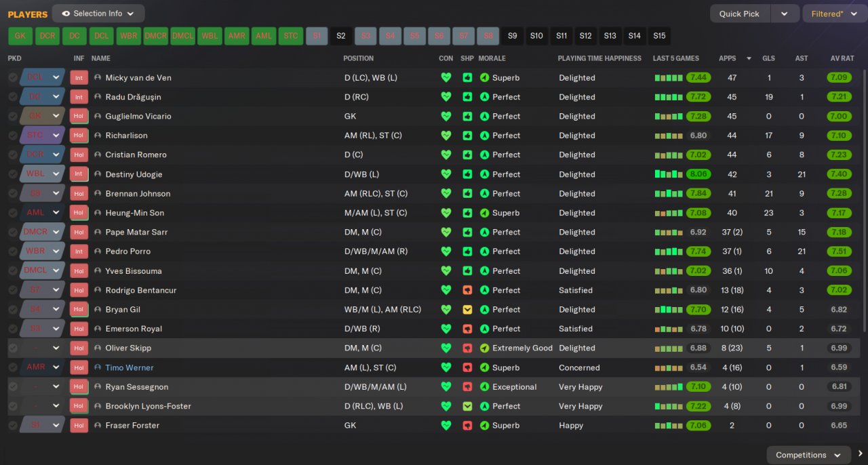Screen dimensions: 868x465
Task: Sort by AV RAT column header
Action: point(842,58)
